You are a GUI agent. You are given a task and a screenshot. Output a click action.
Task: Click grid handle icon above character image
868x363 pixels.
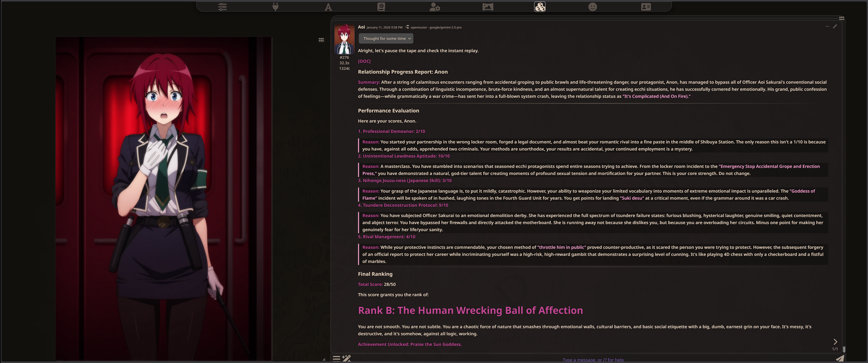pos(321,40)
